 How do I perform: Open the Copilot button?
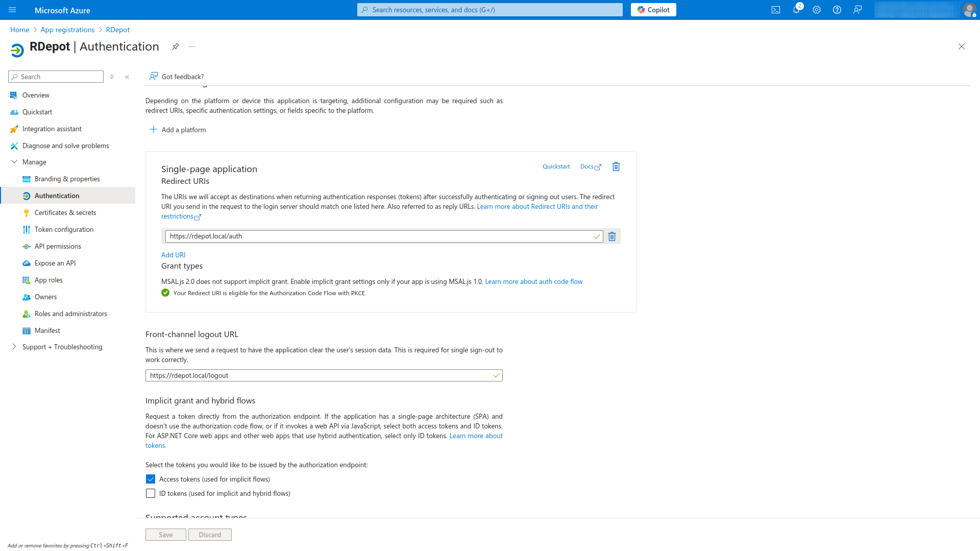point(653,10)
